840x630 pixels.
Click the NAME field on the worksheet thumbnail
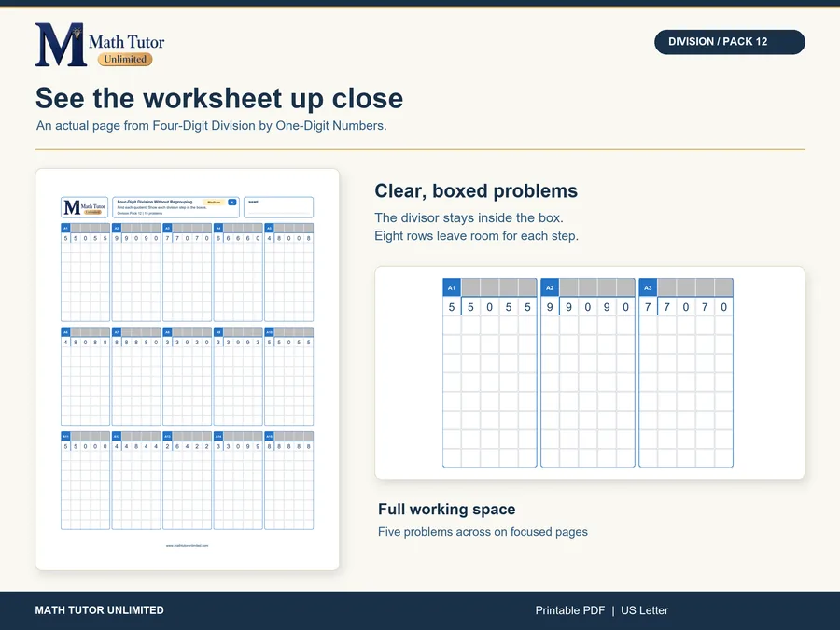click(278, 207)
